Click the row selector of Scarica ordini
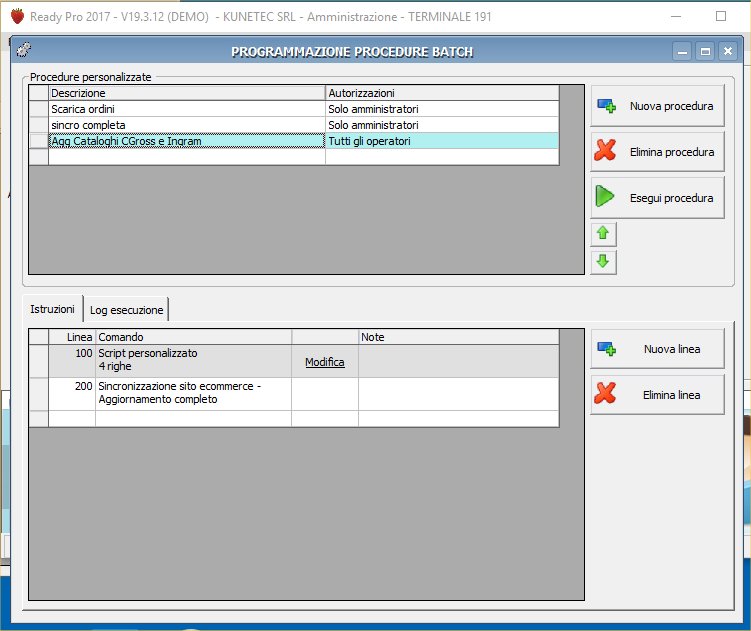 click(x=39, y=109)
